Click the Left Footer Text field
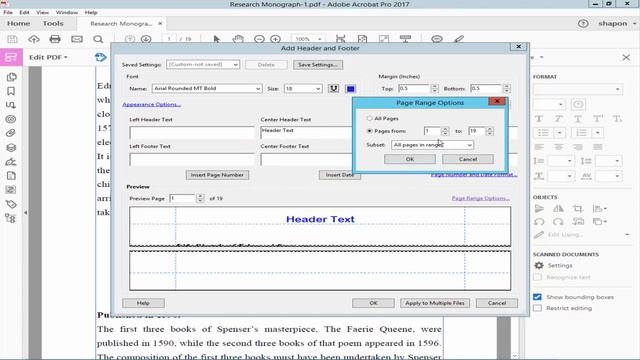The image size is (640, 360). 192,159
